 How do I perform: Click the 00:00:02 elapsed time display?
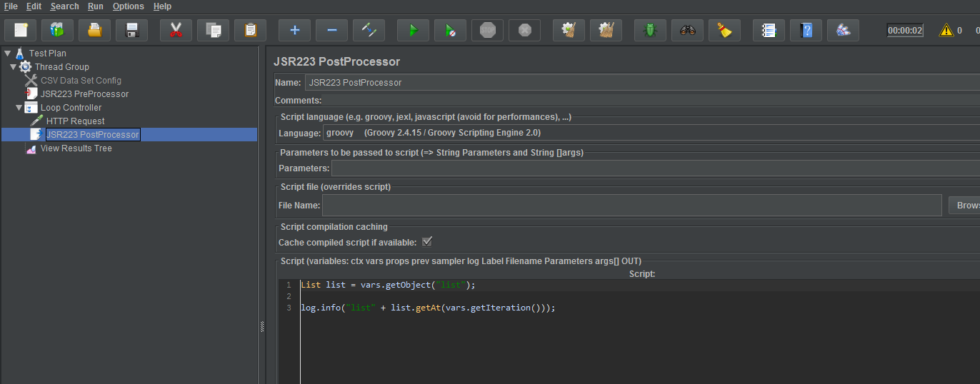point(905,31)
